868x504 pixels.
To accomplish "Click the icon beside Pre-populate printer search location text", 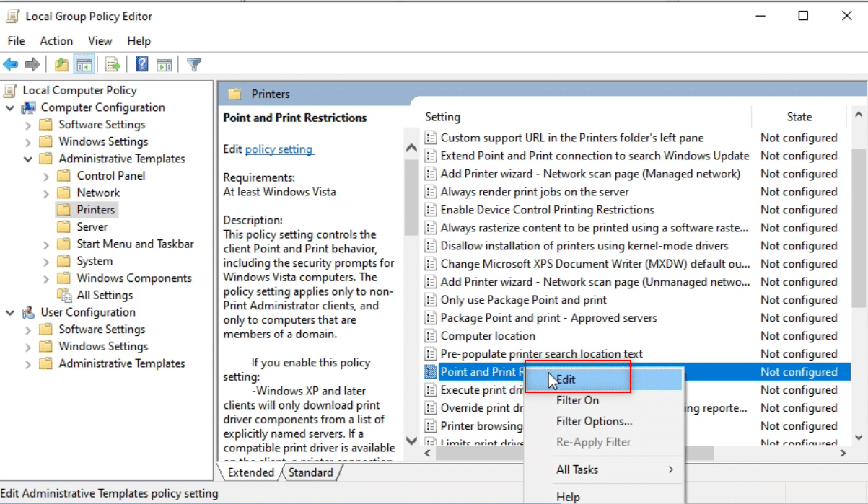I will (431, 354).
